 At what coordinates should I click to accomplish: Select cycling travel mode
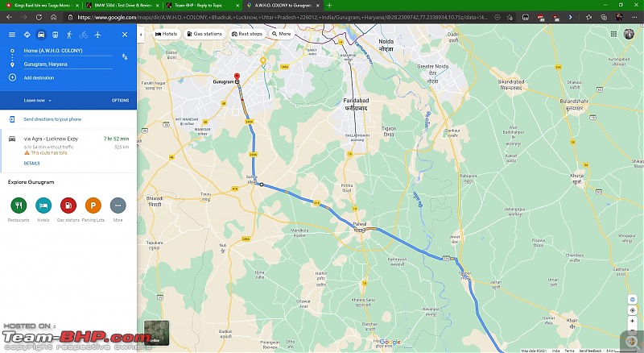84,35
